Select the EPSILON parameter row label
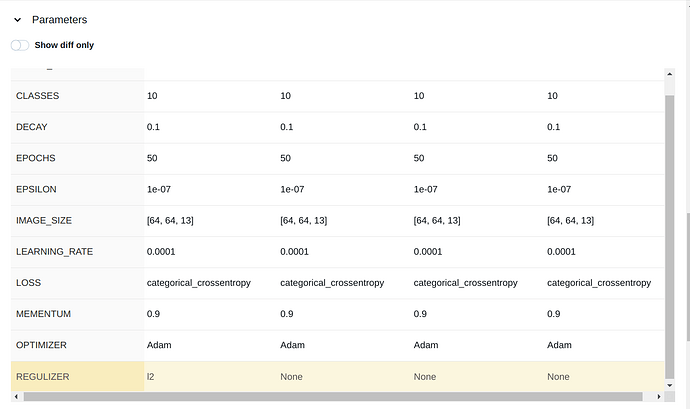Screen dimensions: 690x409 [x=38, y=189]
